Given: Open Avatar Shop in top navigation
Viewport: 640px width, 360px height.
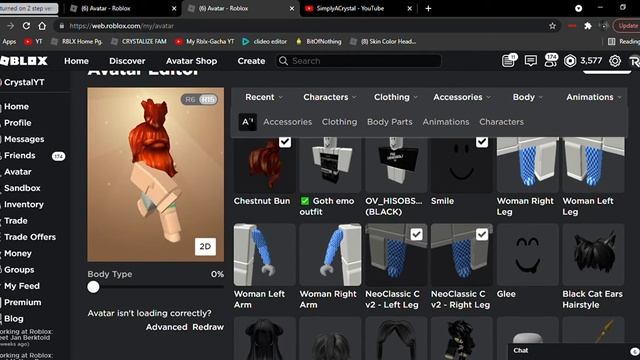Looking at the screenshot, I should [191, 61].
